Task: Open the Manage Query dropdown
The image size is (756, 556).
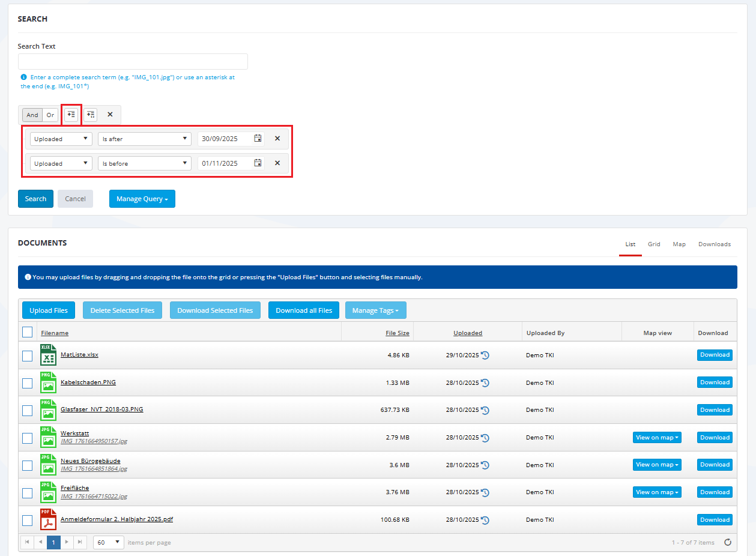Action: 142,199
